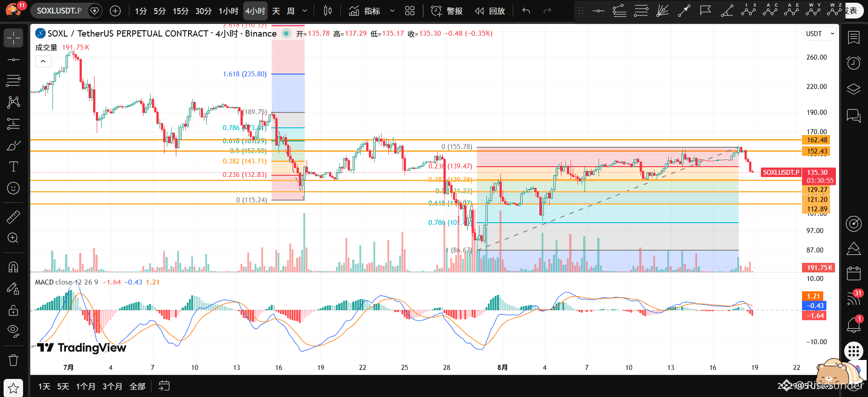Switch to the 30分 timeframe
This screenshot has height=397, width=868.
point(203,11)
